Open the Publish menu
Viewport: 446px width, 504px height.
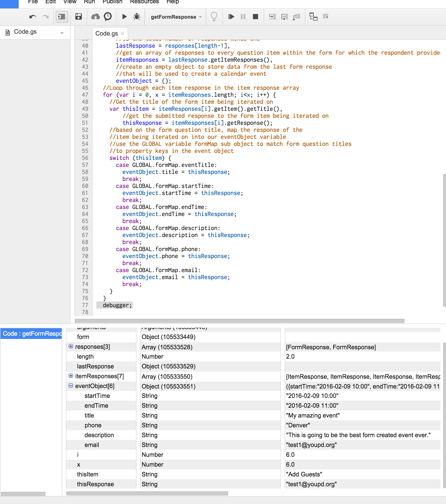(112, 2)
